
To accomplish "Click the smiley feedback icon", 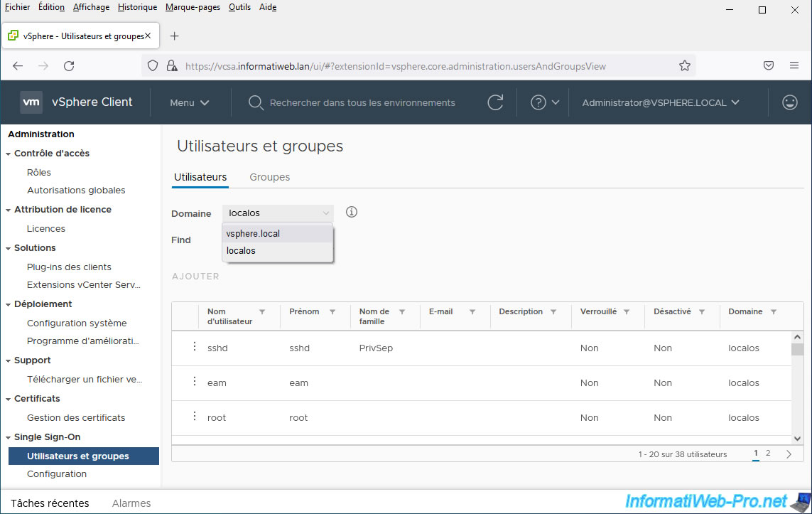I will pyautogui.click(x=790, y=102).
